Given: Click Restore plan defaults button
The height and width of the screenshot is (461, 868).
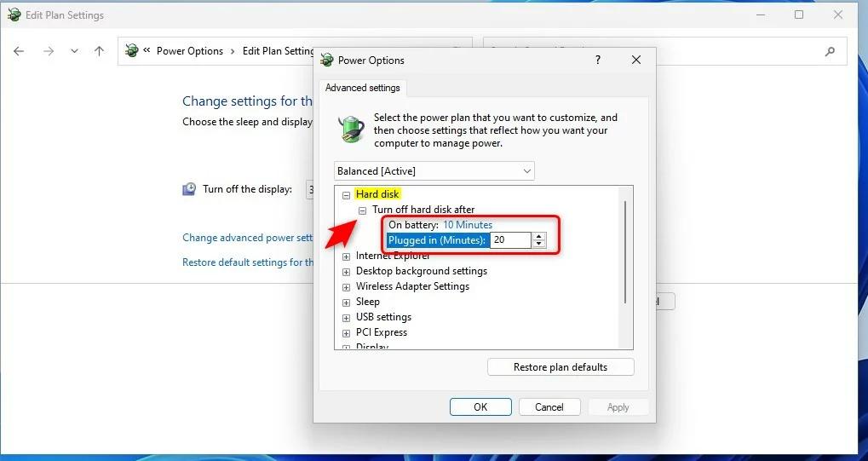Looking at the screenshot, I should (x=560, y=366).
